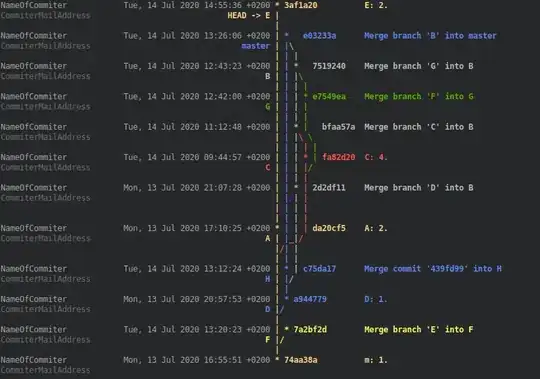This screenshot has height=379, width=540.
Task: Click branch label C under fa82d20 timestamp
Action: [268, 167]
